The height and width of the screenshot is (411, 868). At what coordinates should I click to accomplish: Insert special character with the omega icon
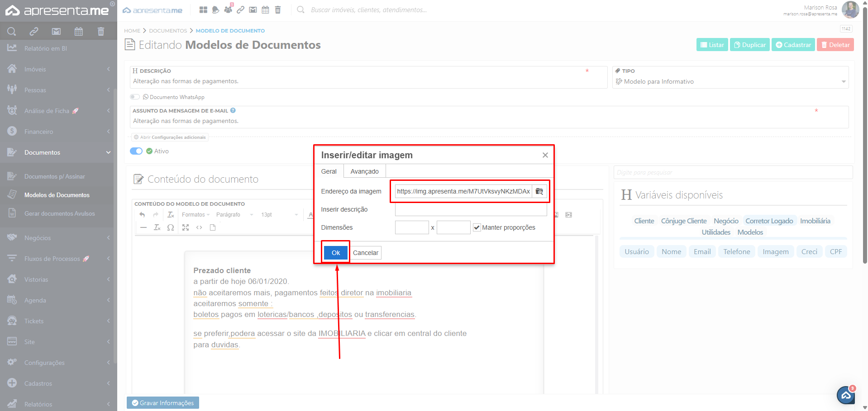pyautogui.click(x=171, y=227)
